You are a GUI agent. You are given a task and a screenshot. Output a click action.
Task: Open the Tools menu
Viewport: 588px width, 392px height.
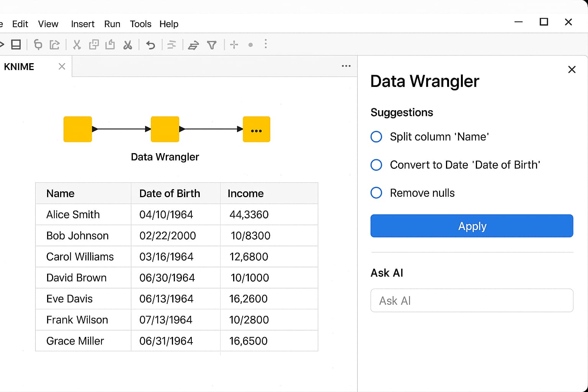pos(140,24)
